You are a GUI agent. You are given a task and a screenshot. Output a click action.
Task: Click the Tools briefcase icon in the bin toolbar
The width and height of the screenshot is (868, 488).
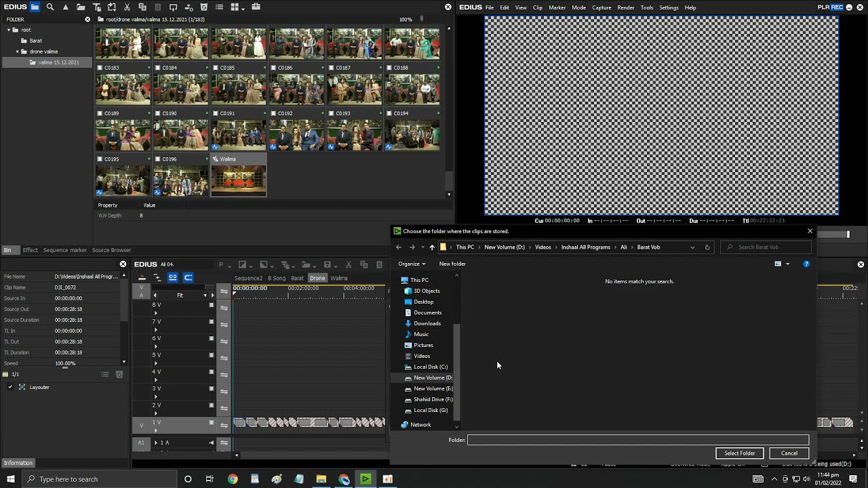256,7
